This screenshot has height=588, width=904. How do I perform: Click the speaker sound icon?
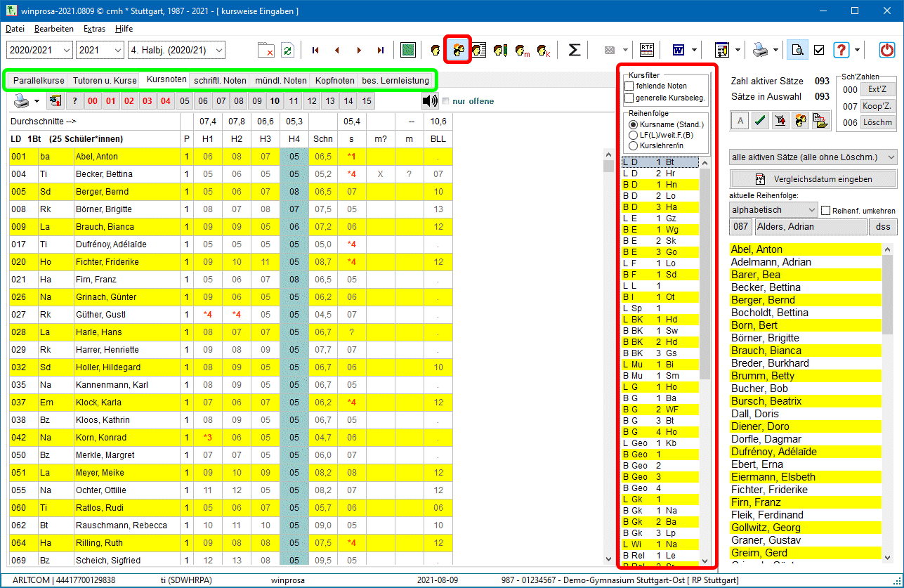click(430, 101)
